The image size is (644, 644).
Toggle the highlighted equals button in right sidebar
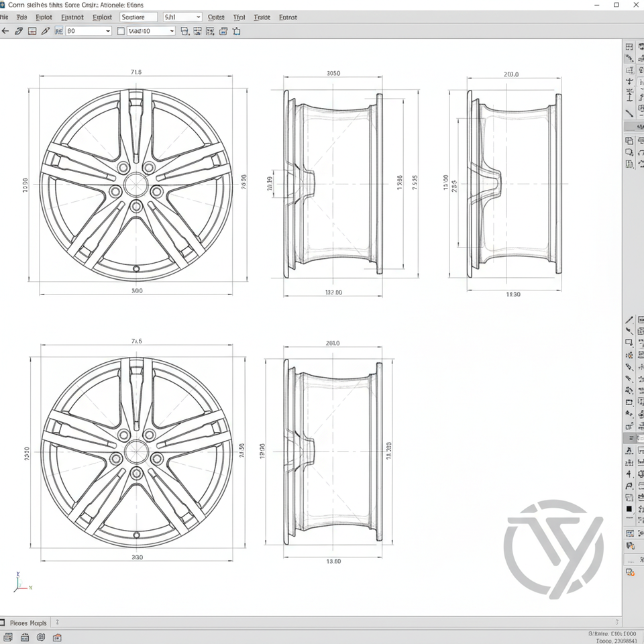[629, 438]
